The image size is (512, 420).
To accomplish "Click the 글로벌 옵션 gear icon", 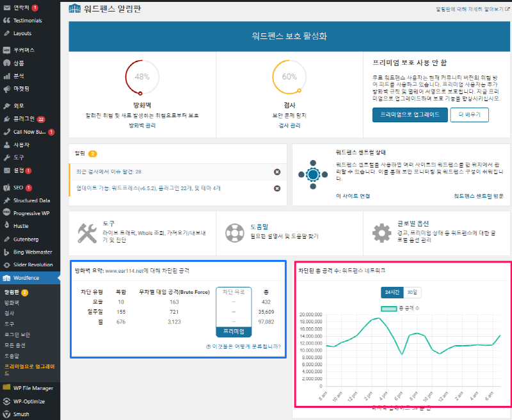I will point(381,233).
